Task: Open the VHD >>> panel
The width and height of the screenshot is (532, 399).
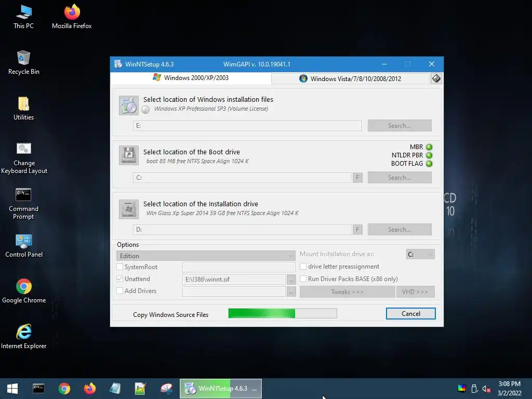Action: click(x=415, y=292)
